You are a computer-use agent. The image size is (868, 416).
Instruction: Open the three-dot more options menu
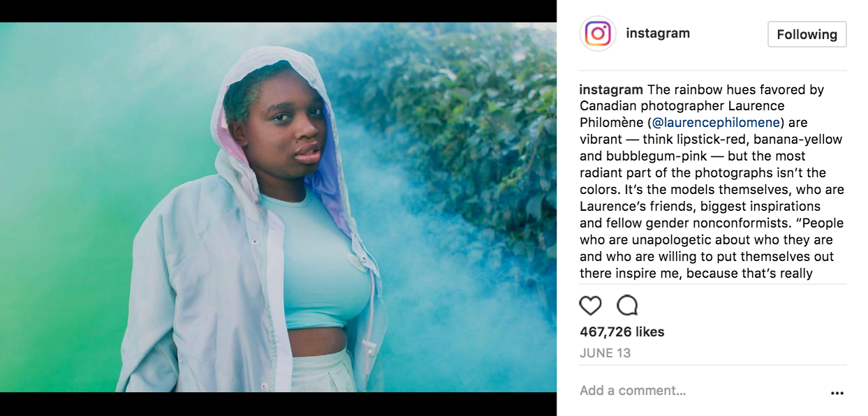(837, 393)
